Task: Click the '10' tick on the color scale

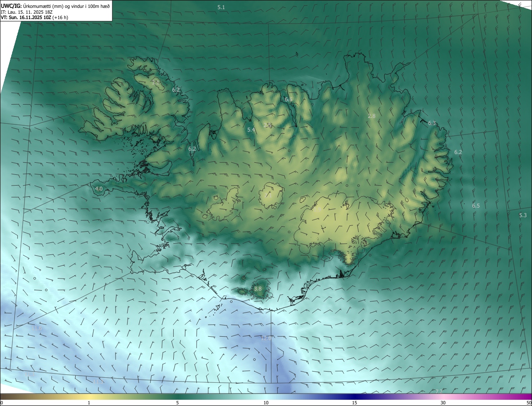Action: (266, 403)
